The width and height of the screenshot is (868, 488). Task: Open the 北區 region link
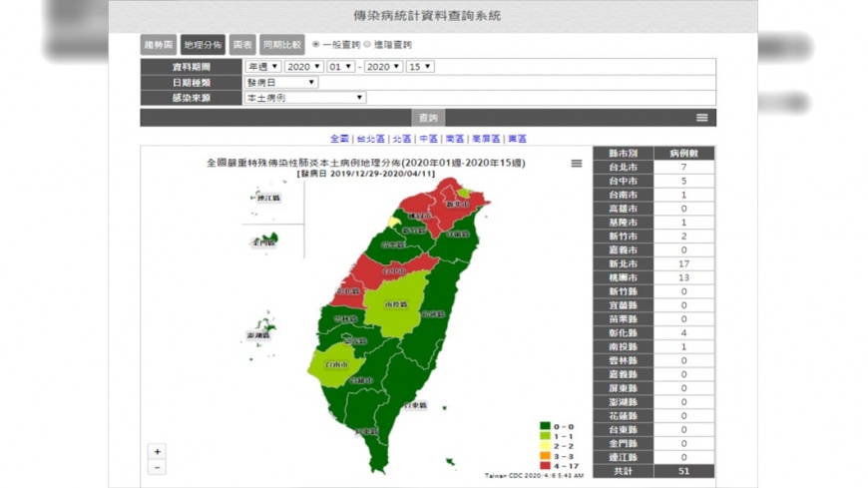tap(402, 139)
